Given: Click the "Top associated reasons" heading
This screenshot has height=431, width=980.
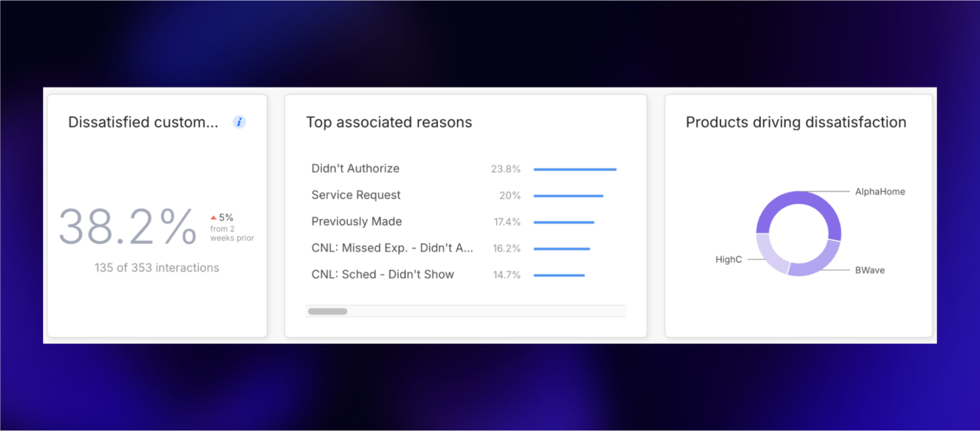Looking at the screenshot, I should point(389,122).
